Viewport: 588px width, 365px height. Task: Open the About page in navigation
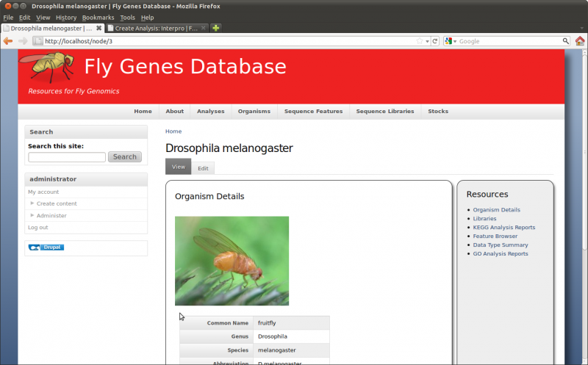(x=175, y=112)
